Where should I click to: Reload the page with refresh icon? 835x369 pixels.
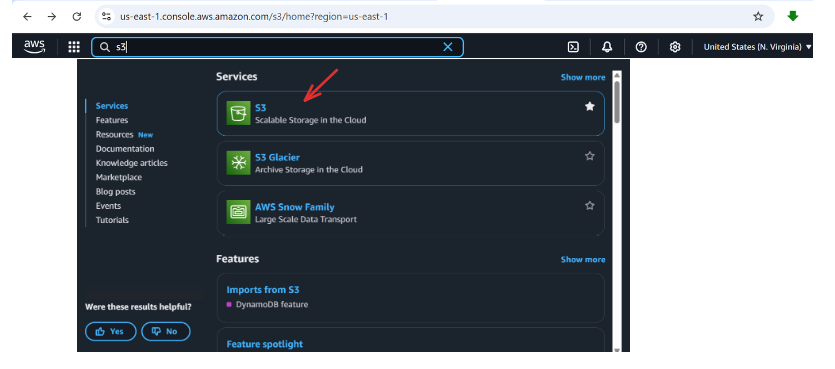77,17
